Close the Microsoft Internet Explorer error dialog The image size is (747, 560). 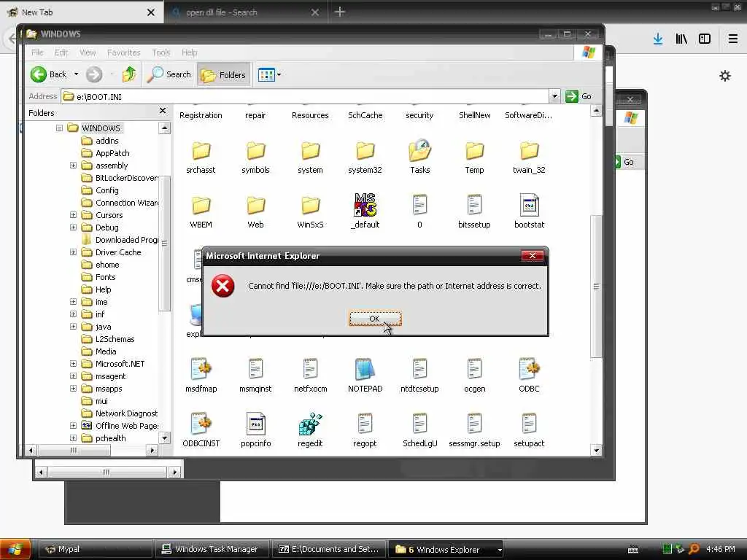tap(532, 256)
